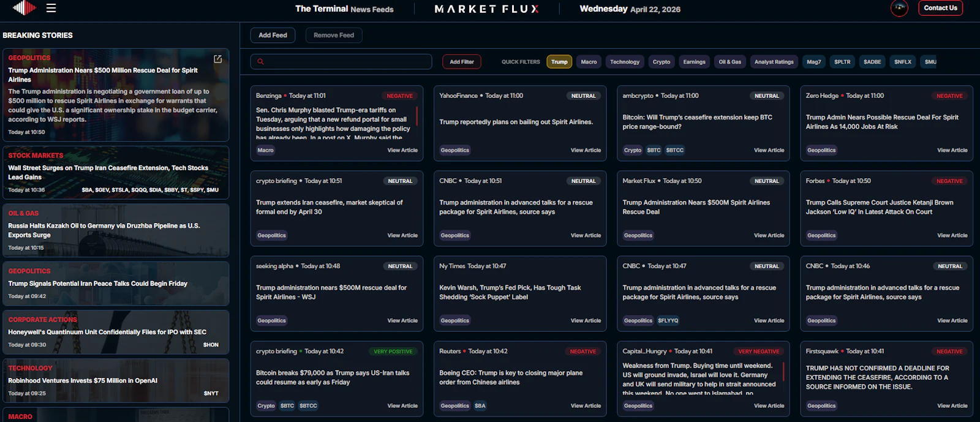Click the Market Flux waveform logo icon
The image size is (980, 422).
coord(24,8)
